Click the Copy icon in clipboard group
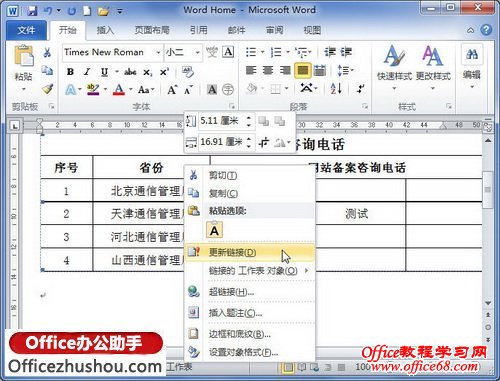 tap(47, 70)
